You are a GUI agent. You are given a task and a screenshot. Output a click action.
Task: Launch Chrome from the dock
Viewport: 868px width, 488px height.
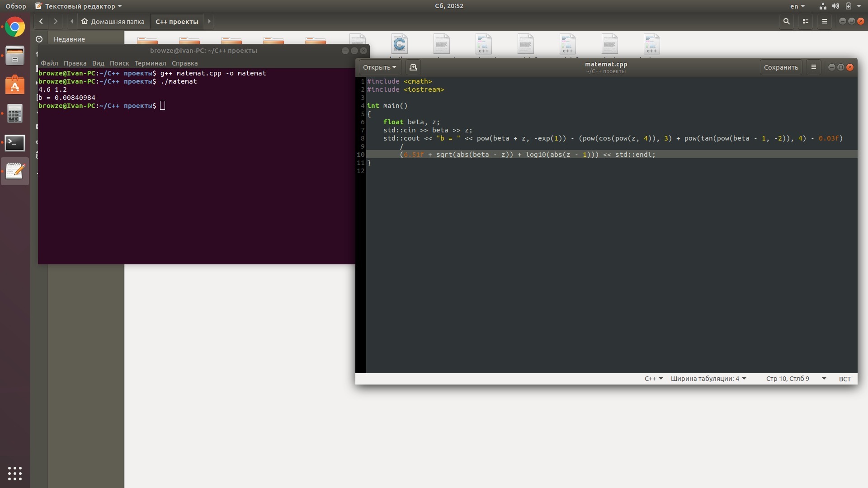point(15,27)
